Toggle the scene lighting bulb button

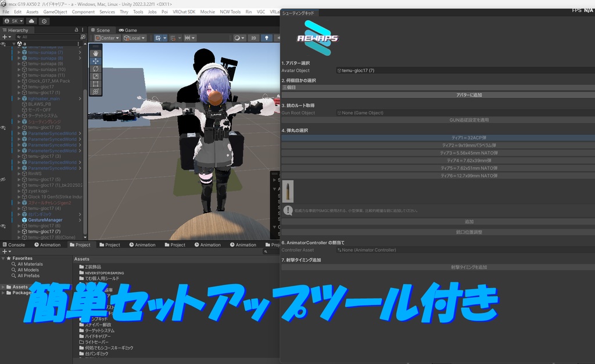tap(267, 38)
